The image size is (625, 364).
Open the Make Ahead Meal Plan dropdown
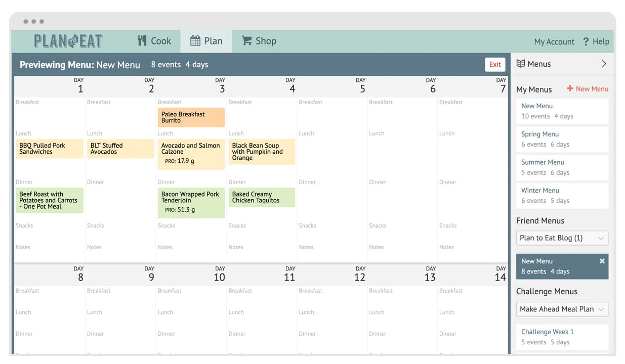562,309
